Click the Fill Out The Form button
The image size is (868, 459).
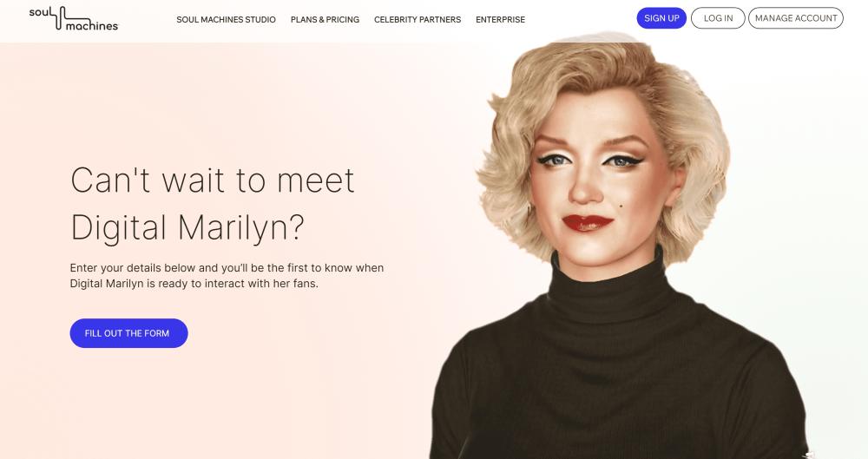tap(128, 333)
